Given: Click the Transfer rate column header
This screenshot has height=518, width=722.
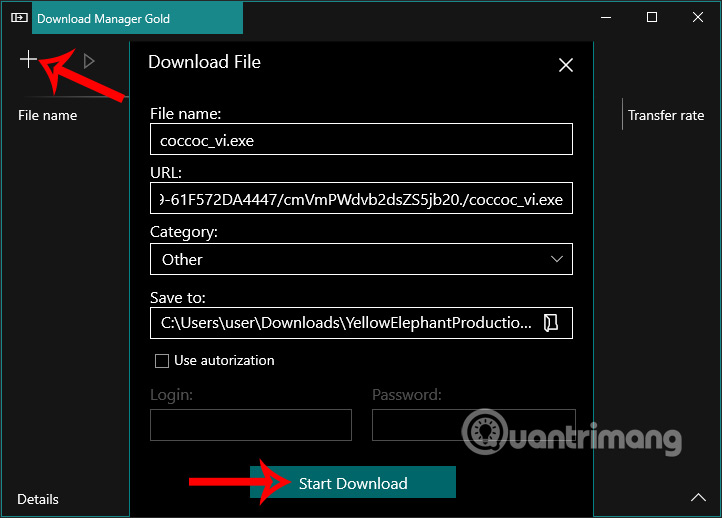Looking at the screenshot, I should pos(666,115).
